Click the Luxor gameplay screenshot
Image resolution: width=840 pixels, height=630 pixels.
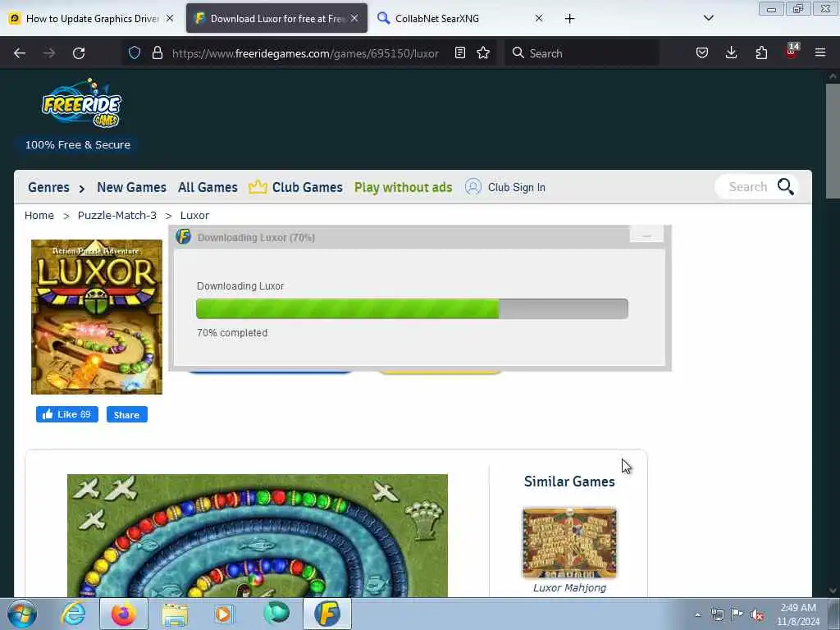point(257,535)
